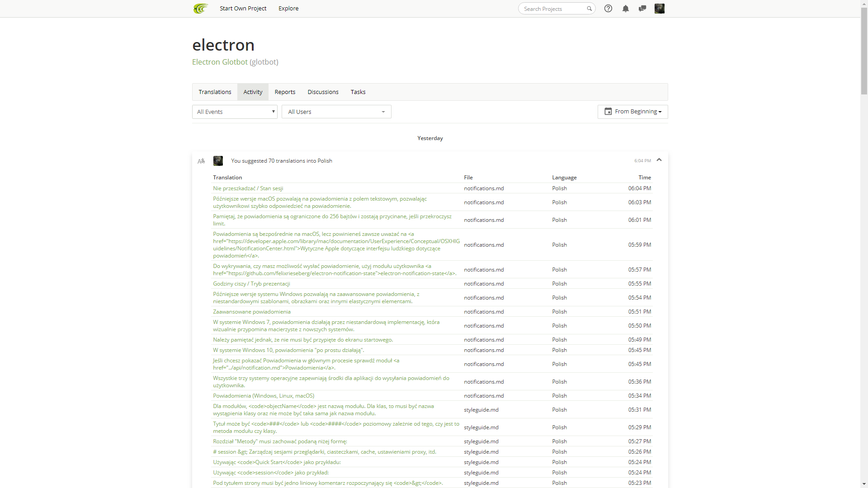Viewport: 868px width, 488px height.
Task: Open translation starting 'Należy pamiętać jednak'
Action: click(303, 340)
